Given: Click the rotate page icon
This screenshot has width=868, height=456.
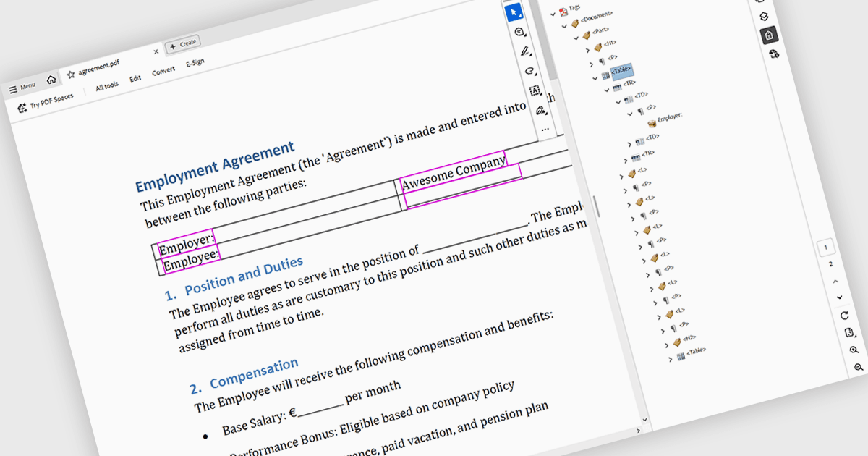Looking at the screenshot, I should coord(843,316).
